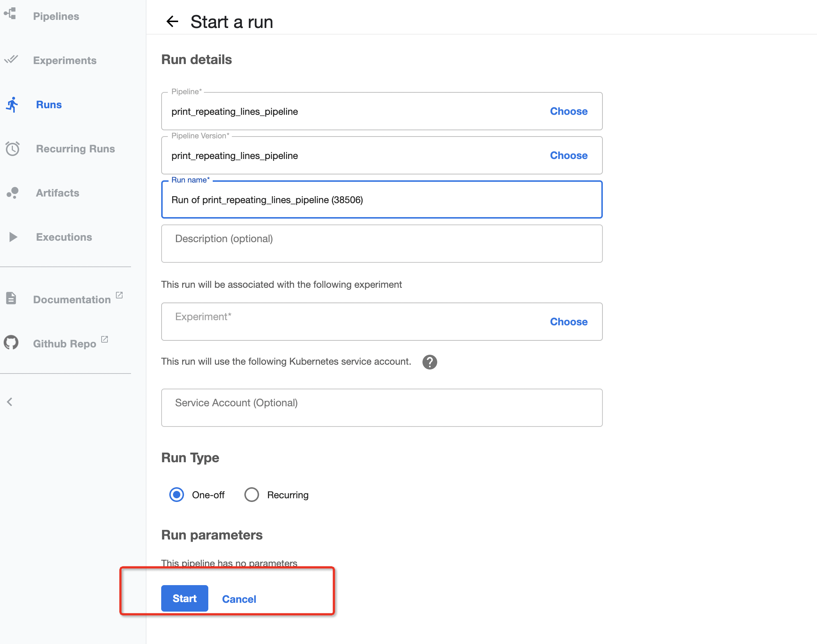Click the Pipelines sidebar icon
The height and width of the screenshot is (644, 817).
pos(10,14)
